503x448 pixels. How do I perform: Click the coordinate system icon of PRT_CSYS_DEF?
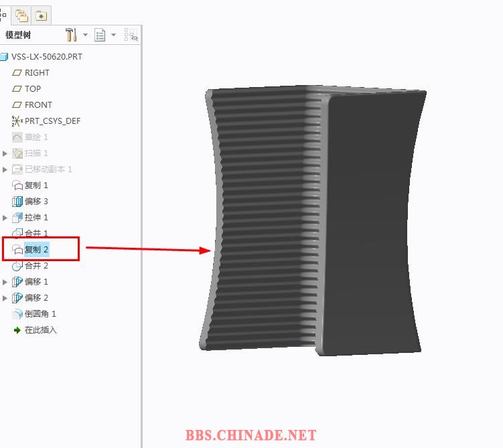(x=17, y=121)
